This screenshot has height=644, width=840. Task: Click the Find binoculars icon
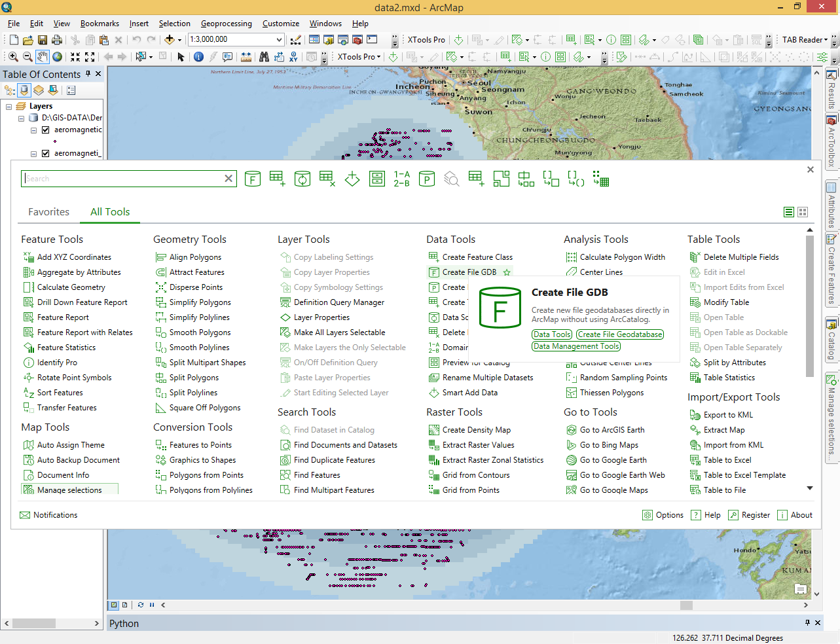pos(264,57)
